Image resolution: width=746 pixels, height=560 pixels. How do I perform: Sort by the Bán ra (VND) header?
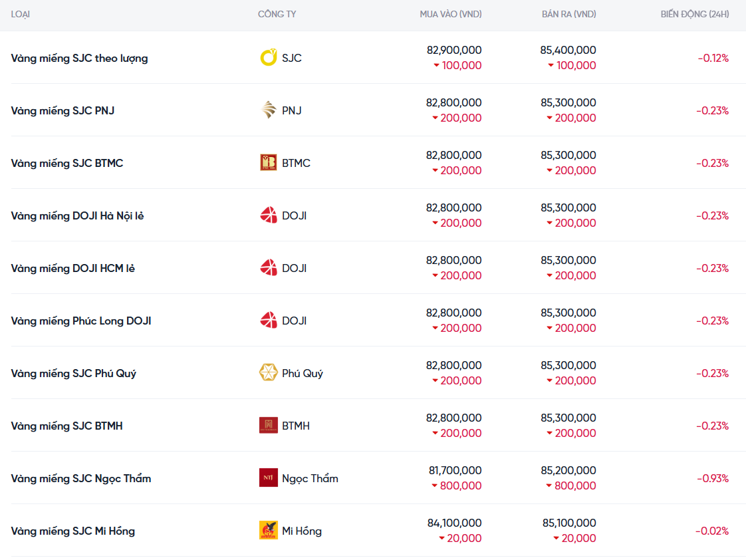tap(568, 14)
